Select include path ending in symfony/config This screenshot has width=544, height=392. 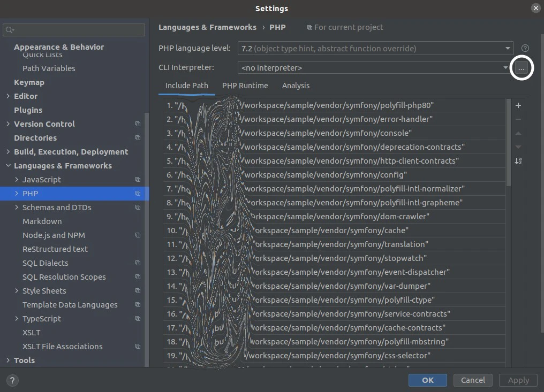(334, 175)
